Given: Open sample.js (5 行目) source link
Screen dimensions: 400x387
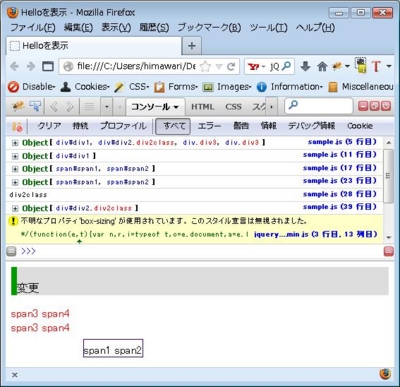Looking at the screenshot, I should pos(342,142).
